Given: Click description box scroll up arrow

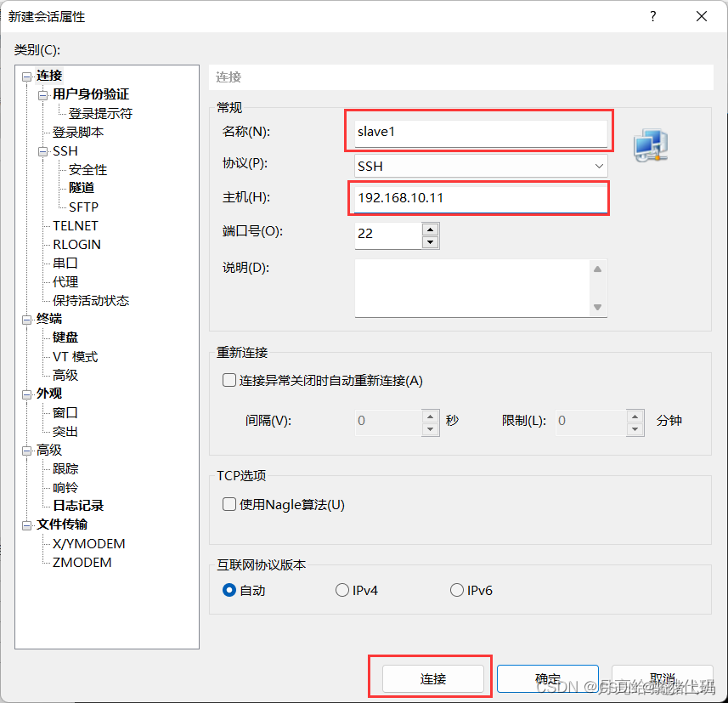Looking at the screenshot, I should click(x=597, y=269).
